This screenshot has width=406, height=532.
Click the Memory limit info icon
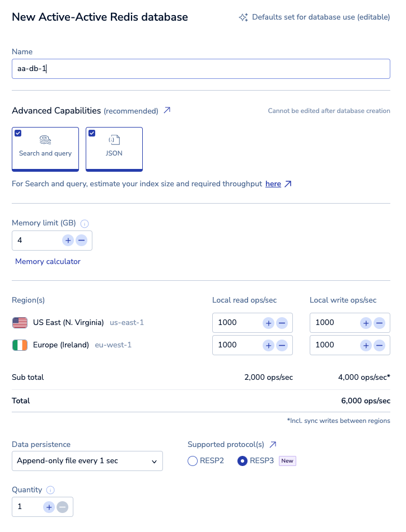click(x=85, y=223)
